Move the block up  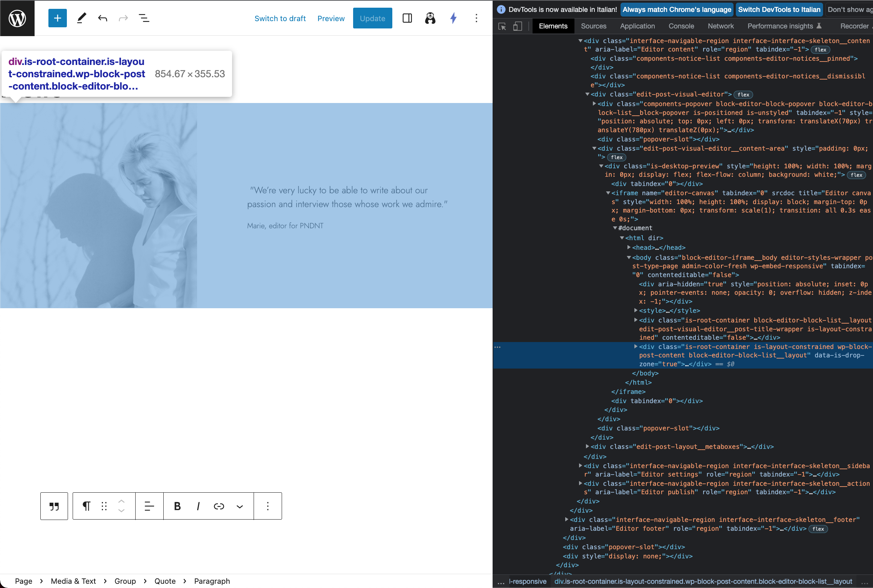tap(121, 502)
